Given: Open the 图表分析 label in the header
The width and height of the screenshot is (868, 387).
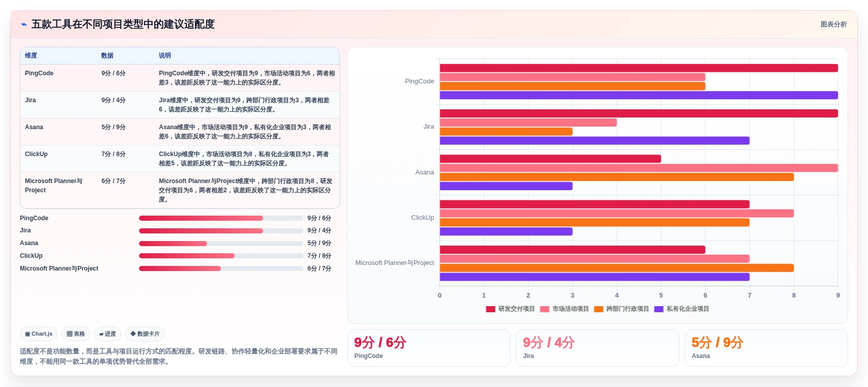Looking at the screenshot, I should pos(833,24).
